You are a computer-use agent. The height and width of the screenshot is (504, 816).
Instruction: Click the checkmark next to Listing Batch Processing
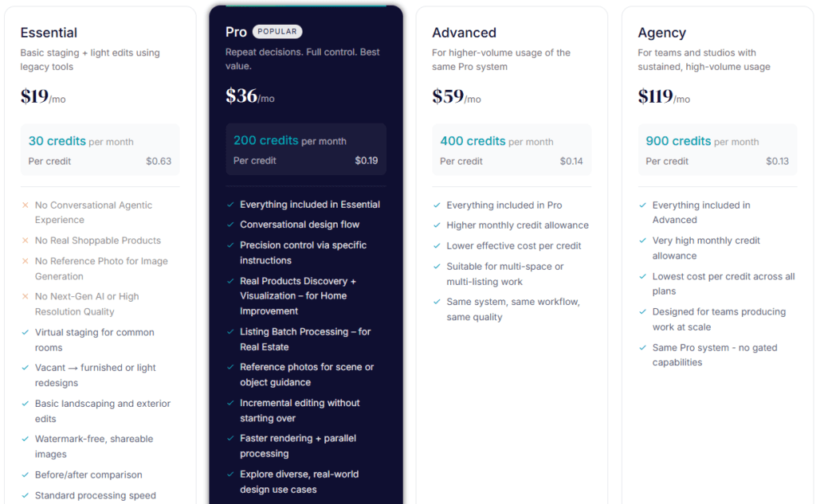tap(230, 331)
